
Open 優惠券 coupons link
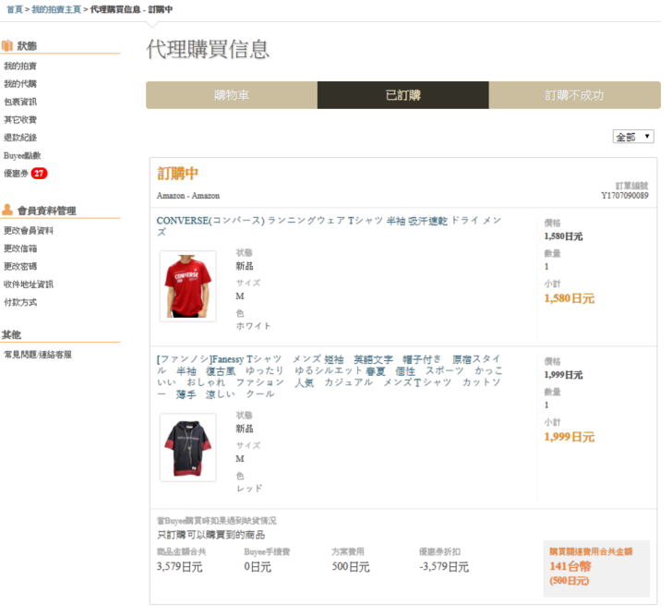point(16,174)
